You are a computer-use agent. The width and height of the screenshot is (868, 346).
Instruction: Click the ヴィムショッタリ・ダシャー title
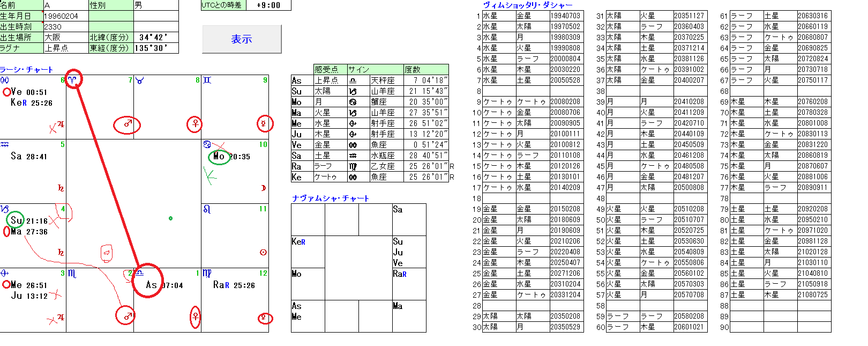click(528, 5)
